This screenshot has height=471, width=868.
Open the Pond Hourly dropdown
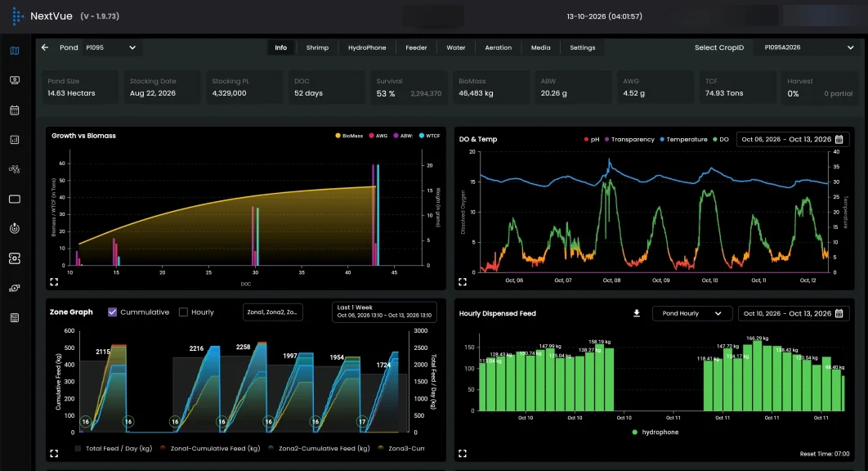pos(692,314)
